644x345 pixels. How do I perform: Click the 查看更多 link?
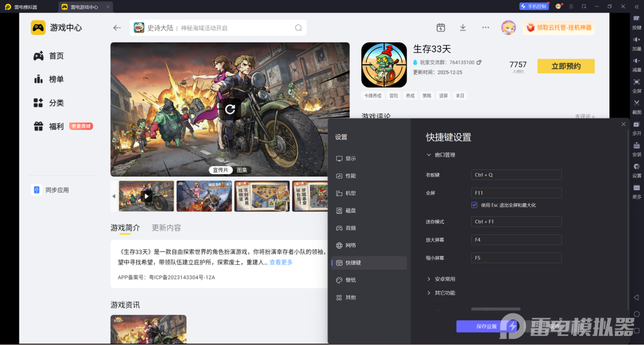pos(281,262)
